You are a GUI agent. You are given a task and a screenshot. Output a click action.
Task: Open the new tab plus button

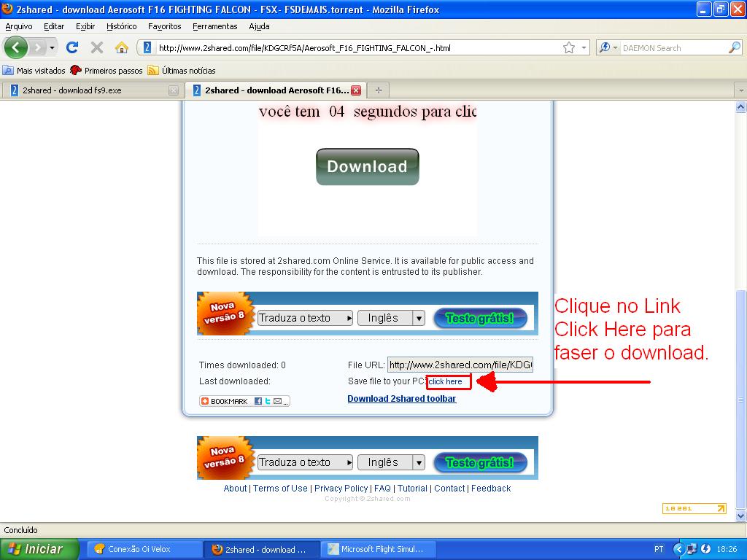pos(377,90)
